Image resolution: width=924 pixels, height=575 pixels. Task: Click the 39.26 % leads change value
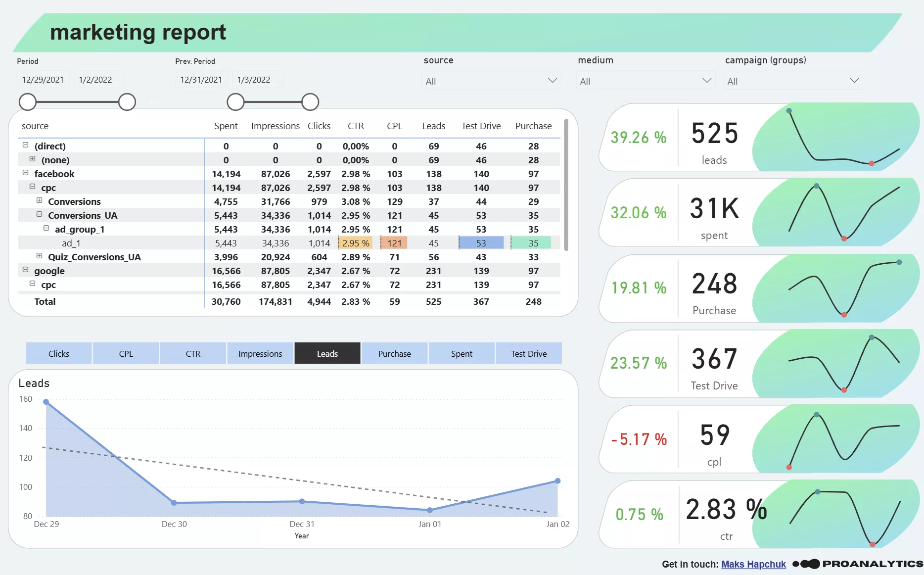click(x=639, y=137)
